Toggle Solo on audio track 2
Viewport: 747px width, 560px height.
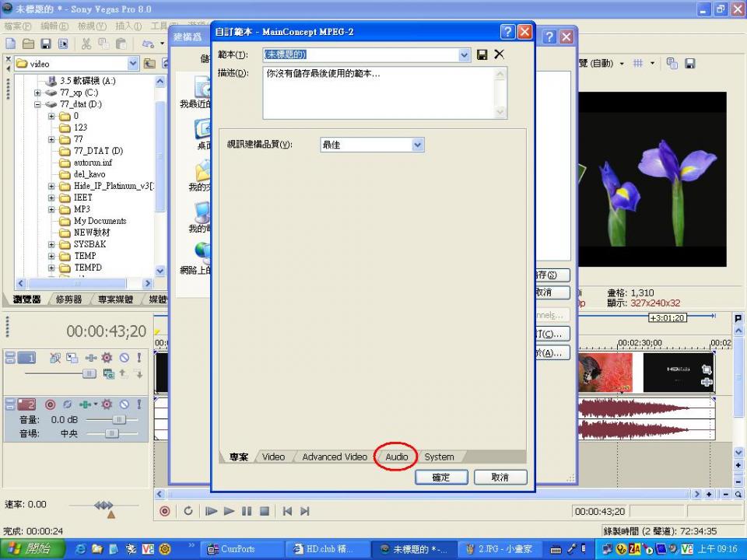pos(139,404)
